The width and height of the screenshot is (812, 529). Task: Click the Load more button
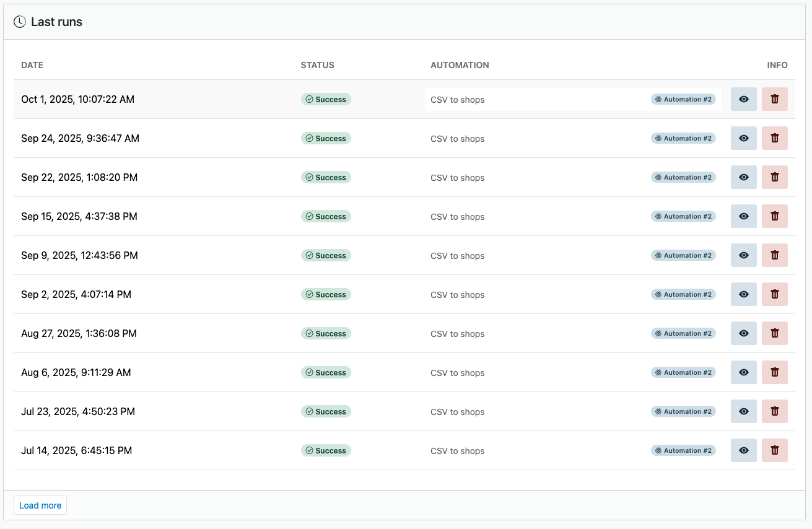(40, 505)
